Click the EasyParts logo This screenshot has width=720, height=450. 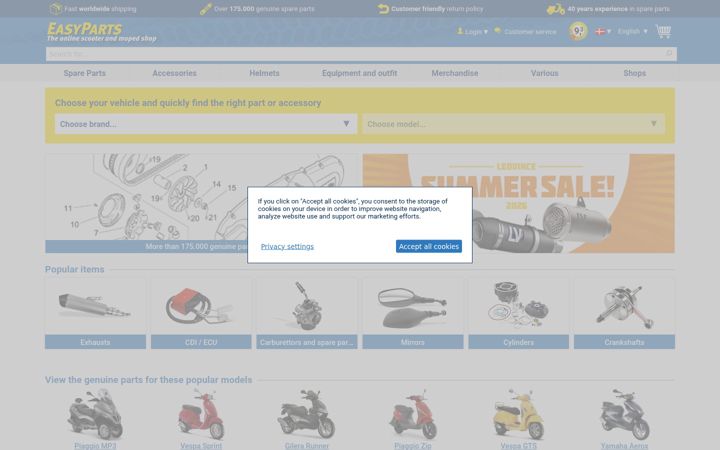pyautogui.click(x=101, y=32)
